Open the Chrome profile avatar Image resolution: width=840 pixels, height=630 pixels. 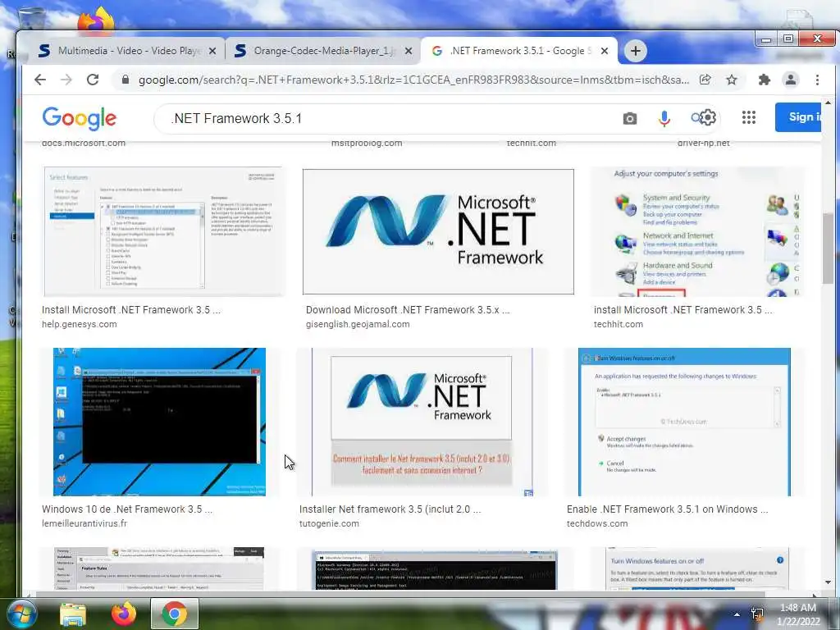tap(791, 80)
